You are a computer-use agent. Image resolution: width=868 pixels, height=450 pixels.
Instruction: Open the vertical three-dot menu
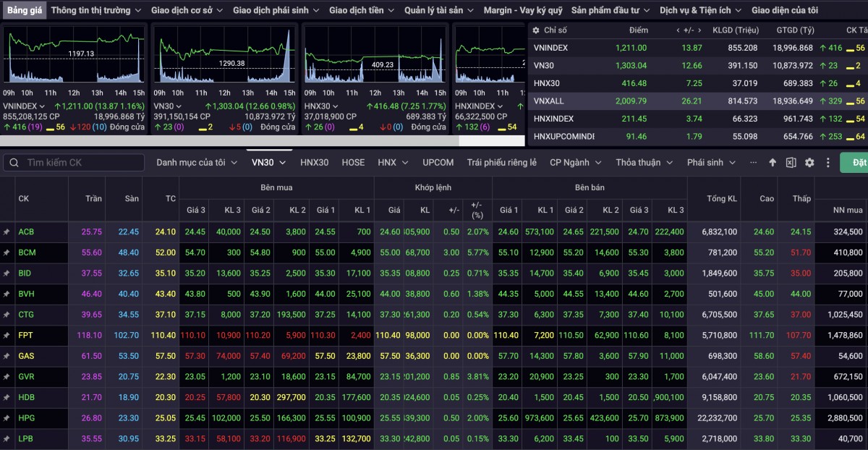(x=828, y=163)
